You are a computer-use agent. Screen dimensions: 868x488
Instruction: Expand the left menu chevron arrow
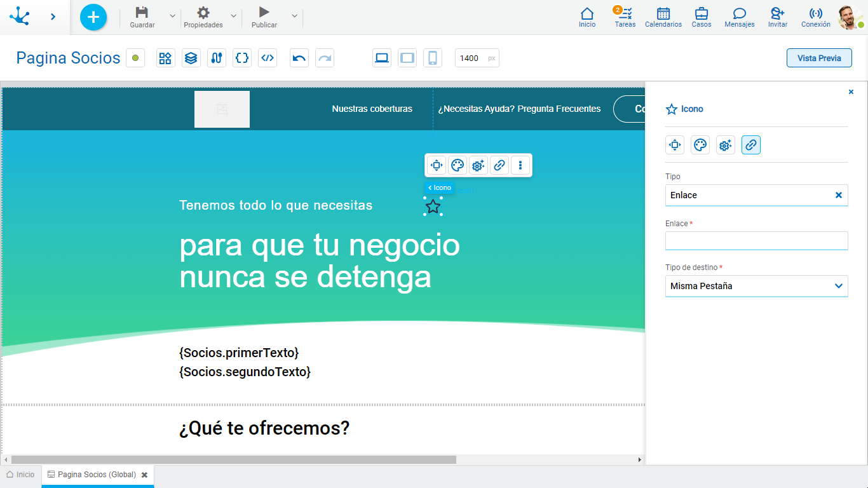coord(53,17)
